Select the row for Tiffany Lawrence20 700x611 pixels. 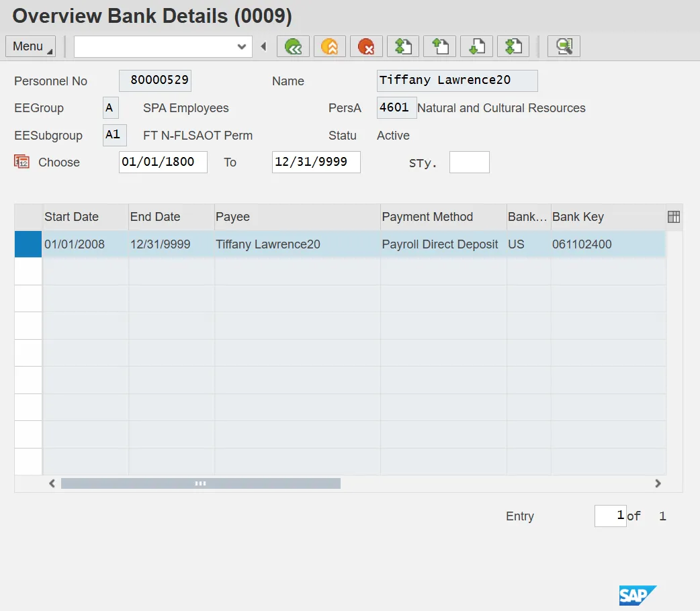[x=28, y=244]
